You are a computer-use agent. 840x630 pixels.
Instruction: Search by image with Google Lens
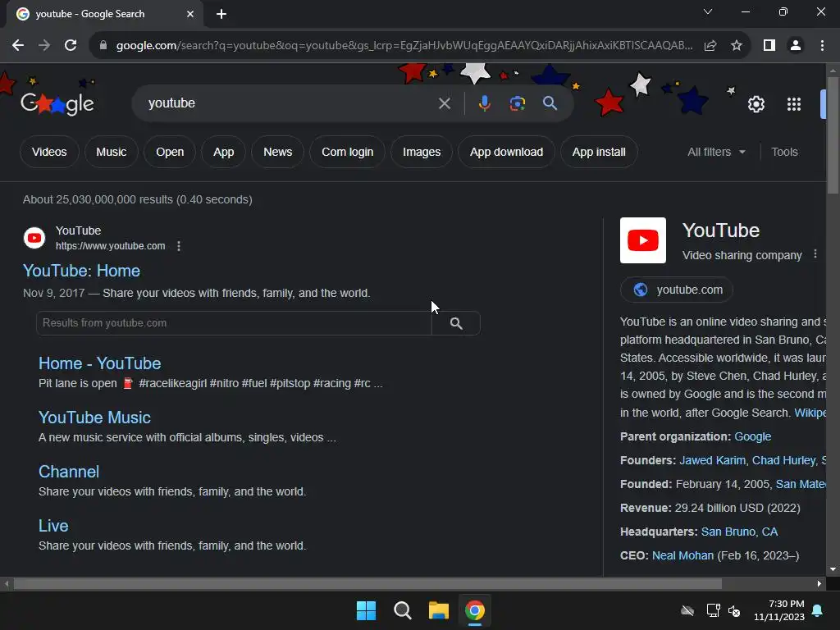click(517, 103)
